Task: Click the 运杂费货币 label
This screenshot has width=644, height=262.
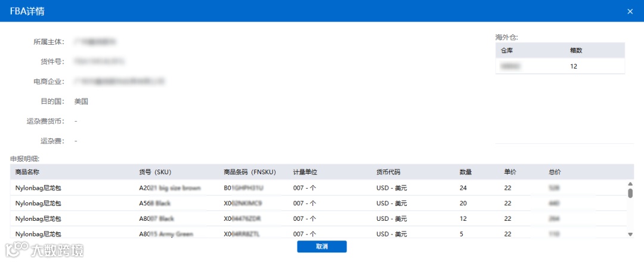Action: click(45, 121)
